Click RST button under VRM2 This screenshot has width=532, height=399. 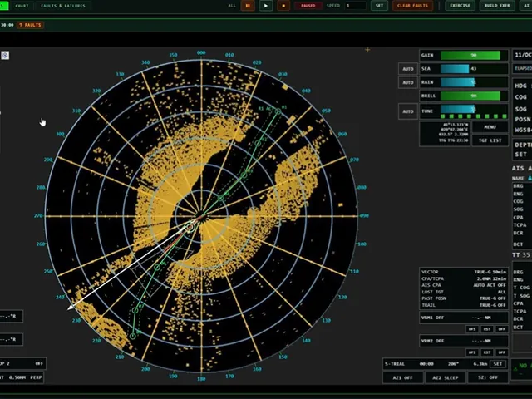pos(487,352)
